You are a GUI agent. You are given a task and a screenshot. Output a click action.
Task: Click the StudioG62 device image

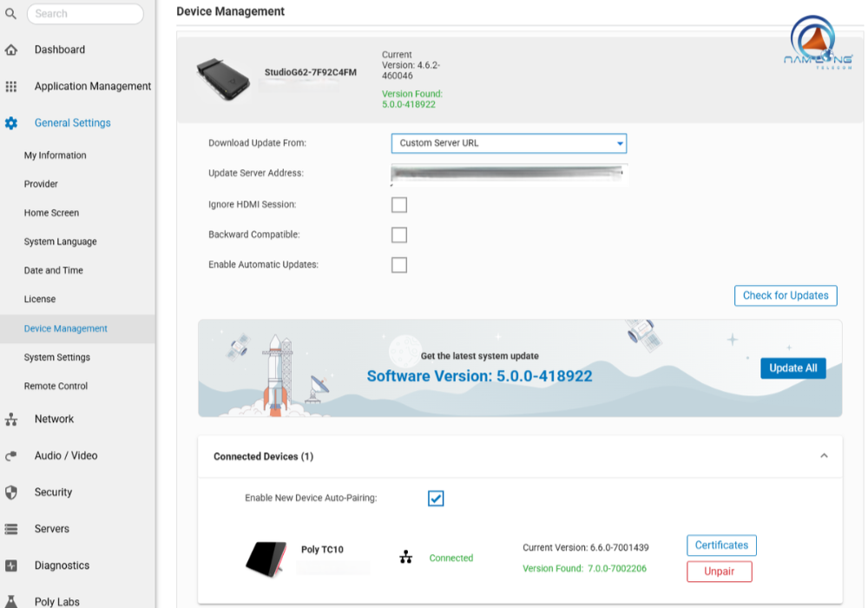pos(223,80)
